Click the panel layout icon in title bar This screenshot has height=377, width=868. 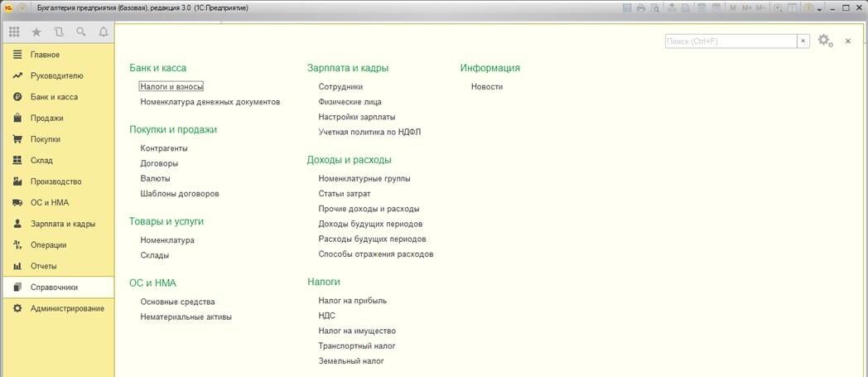point(792,8)
